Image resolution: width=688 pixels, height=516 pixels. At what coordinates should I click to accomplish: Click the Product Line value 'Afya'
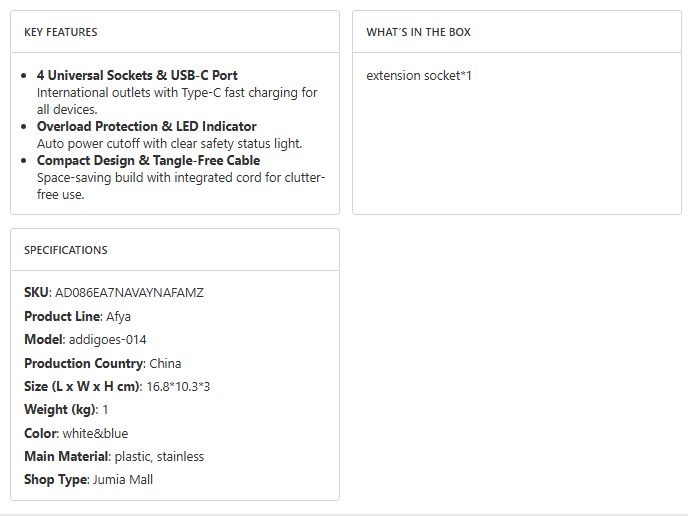click(118, 316)
